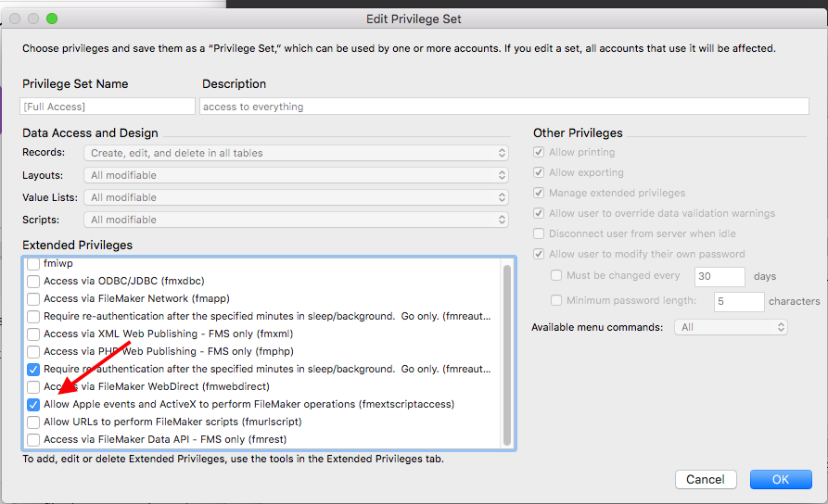The width and height of the screenshot is (828, 504).
Task: Check Access via ODBC/JDBC (fmxdbc)
Action: click(x=33, y=282)
